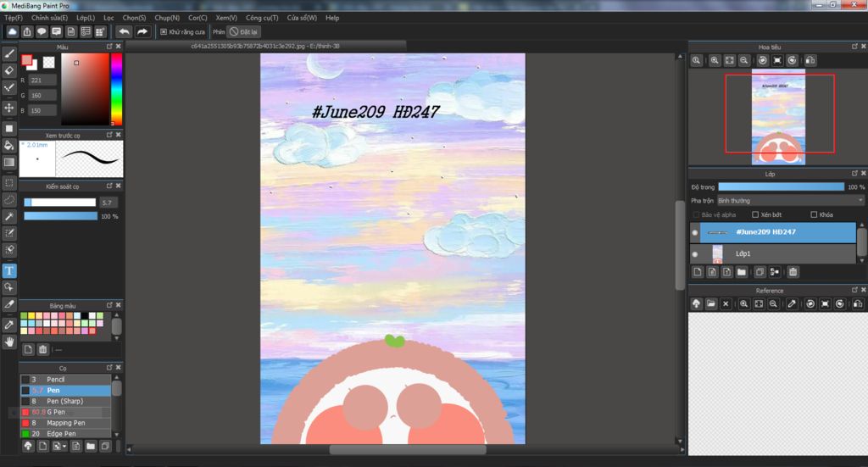Select the Bucket fill tool
This screenshot has width=868, height=467.
(9, 146)
